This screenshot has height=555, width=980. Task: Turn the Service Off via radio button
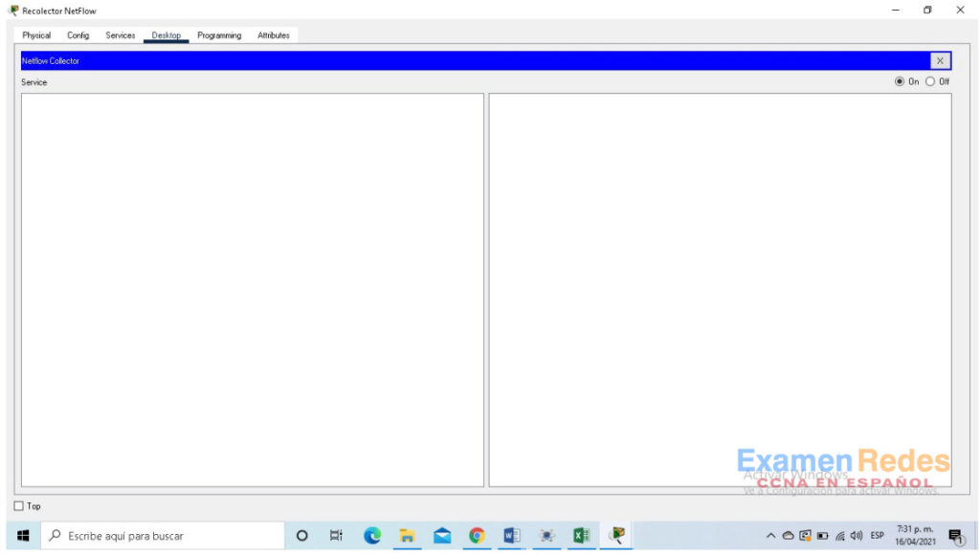[x=930, y=81]
